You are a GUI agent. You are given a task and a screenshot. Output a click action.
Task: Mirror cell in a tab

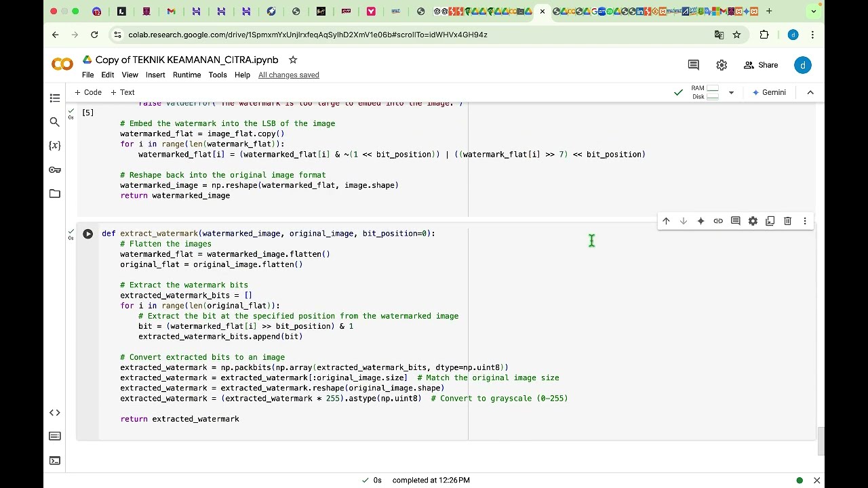770,221
